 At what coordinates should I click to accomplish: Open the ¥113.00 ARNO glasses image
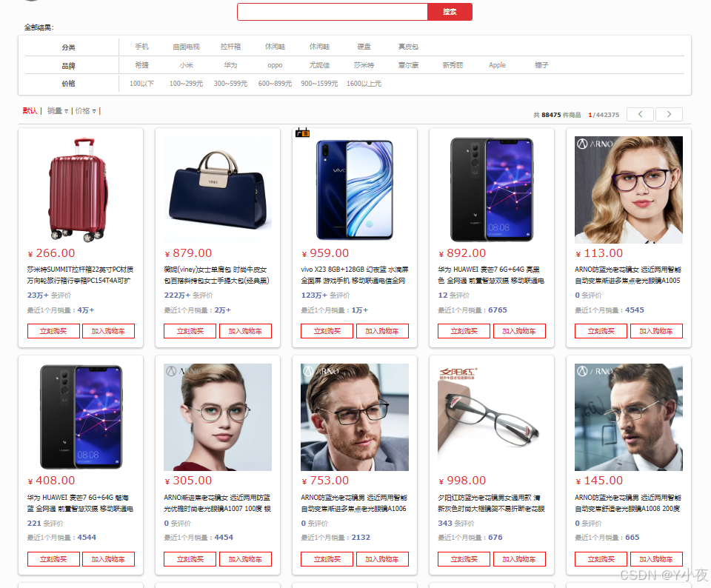(629, 190)
